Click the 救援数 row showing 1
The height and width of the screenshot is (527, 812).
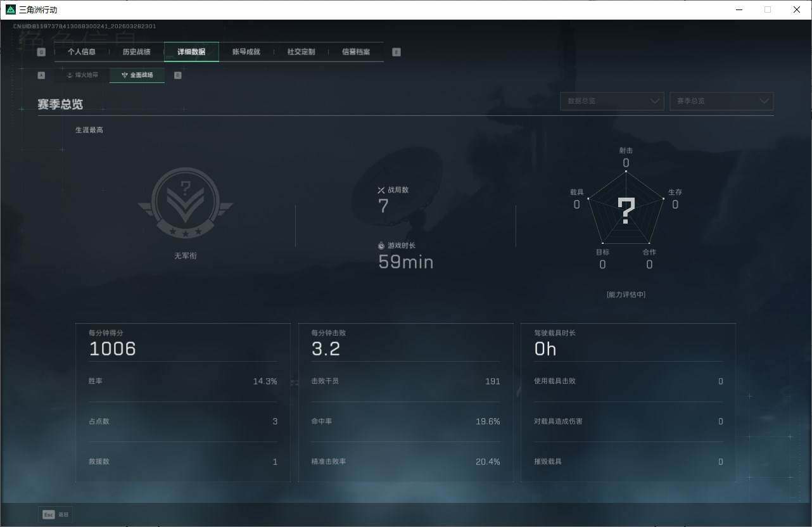183,462
